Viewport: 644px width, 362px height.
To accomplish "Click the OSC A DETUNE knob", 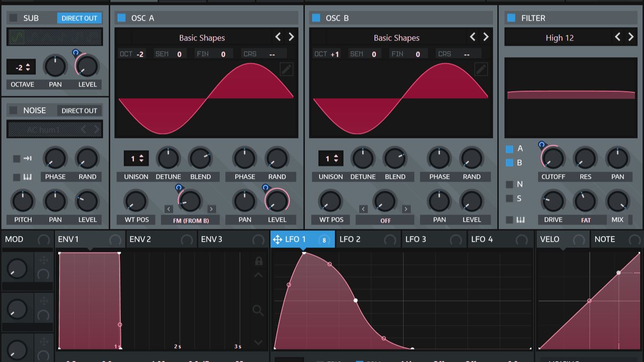I will click(168, 158).
